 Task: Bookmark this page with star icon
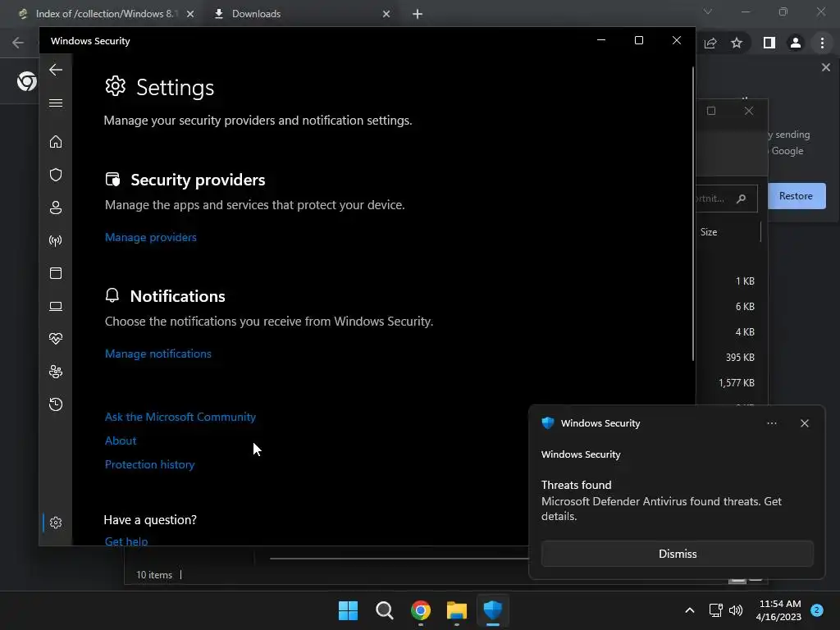(x=737, y=43)
